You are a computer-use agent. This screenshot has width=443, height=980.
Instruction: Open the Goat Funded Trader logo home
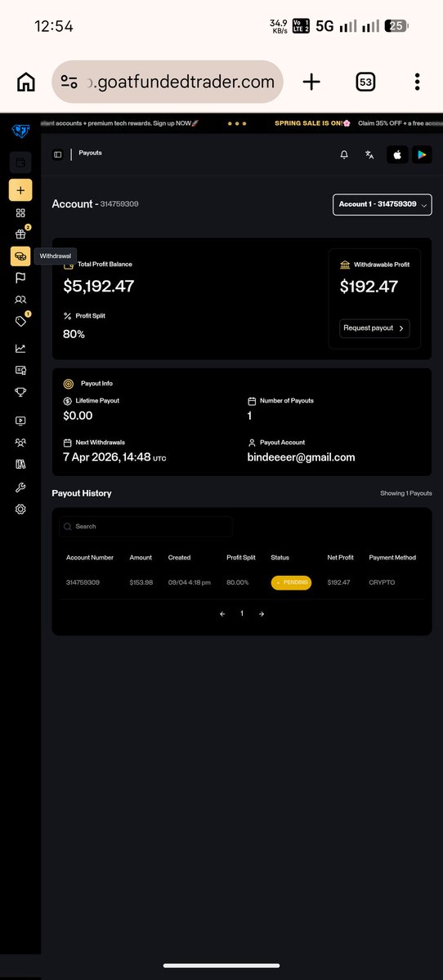click(20, 131)
